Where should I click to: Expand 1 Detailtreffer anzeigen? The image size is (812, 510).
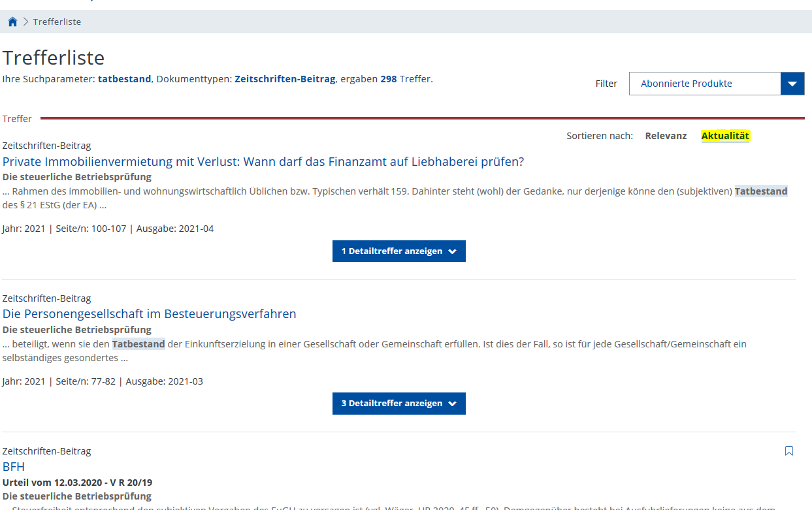tap(398, 251)
